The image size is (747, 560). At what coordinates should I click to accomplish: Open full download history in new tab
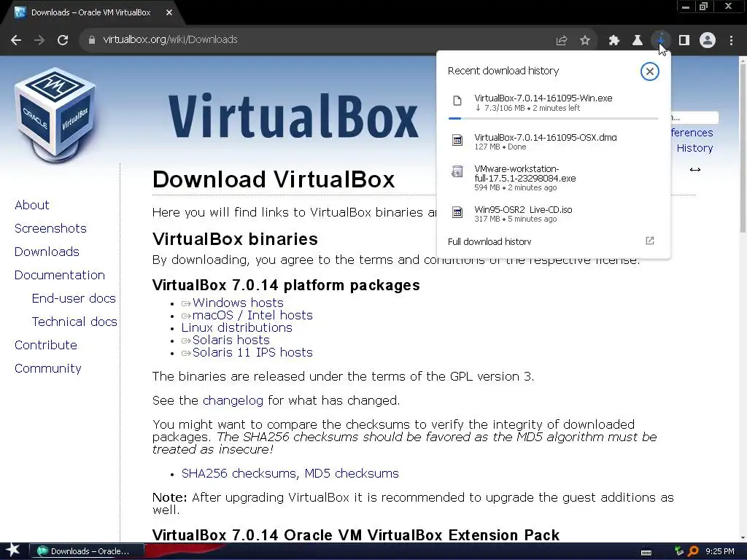point(649,241)
